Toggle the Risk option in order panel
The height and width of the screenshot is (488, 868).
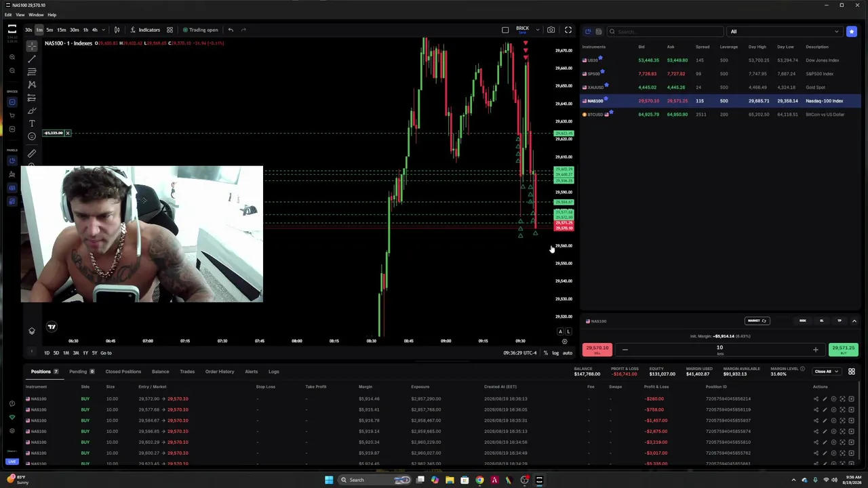click(802, 321)
